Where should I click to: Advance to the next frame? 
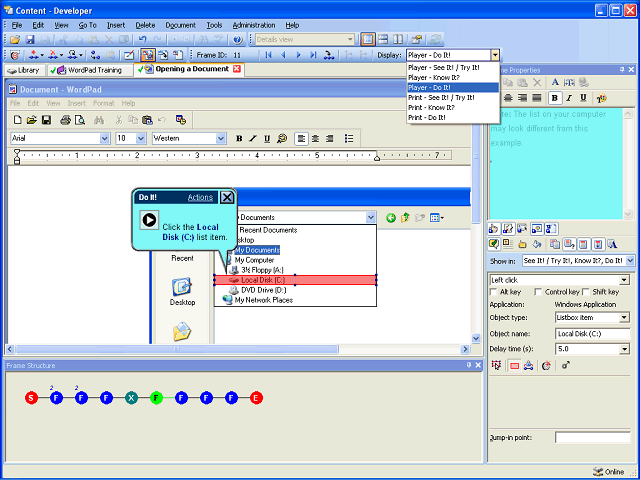[x=298, y=55]
